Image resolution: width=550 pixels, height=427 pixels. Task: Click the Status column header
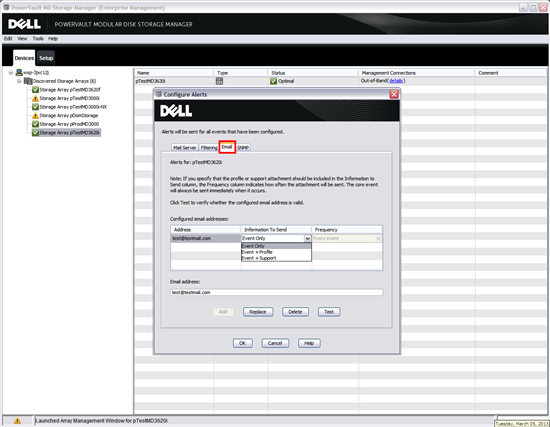[x=313, y=73]
